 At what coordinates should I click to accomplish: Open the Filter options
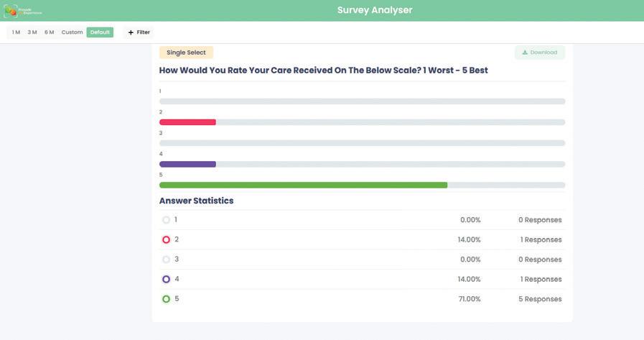(x=143, y=32)
